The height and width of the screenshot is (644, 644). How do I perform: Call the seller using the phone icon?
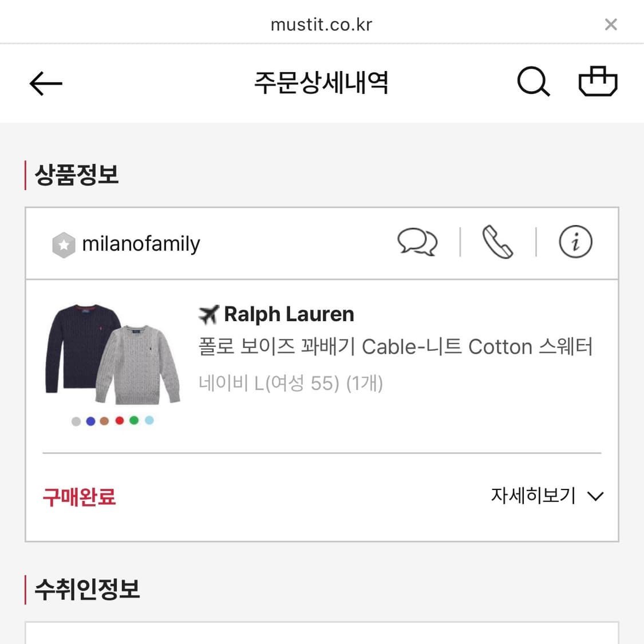[497, 242]
